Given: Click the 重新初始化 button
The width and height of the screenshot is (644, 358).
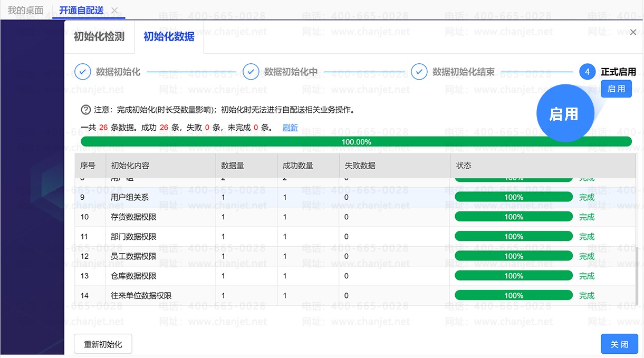Looking at the screenshot, I should pos(103,344).
